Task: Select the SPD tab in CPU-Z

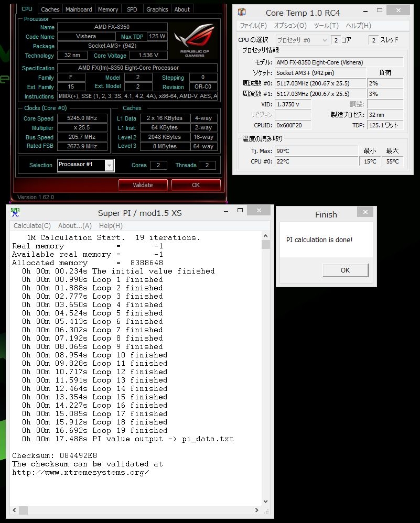Action: [x=132, y=9]
